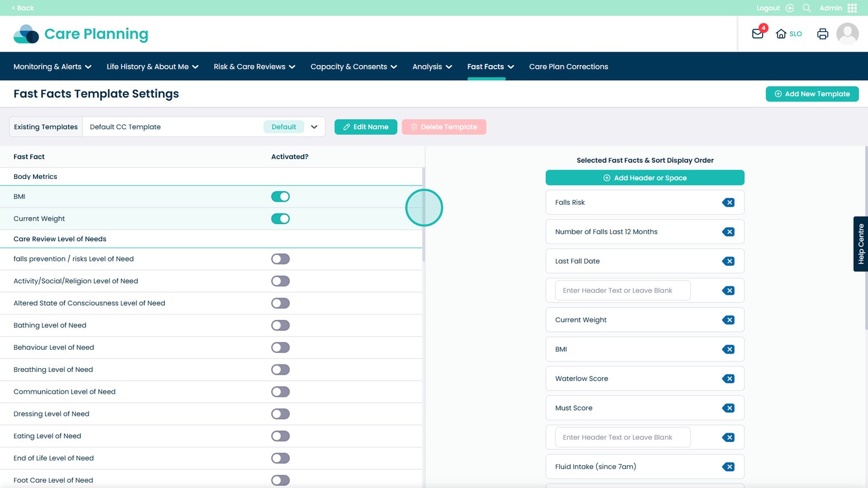Open the user profile avatar
Screen dimensions: 868x488
[847, 34]
